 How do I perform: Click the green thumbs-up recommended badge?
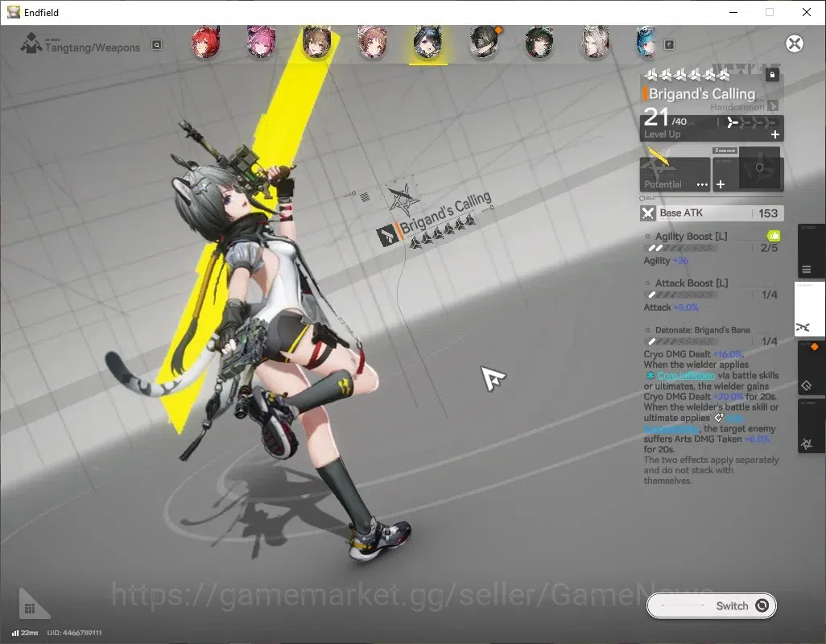point(774,235)
